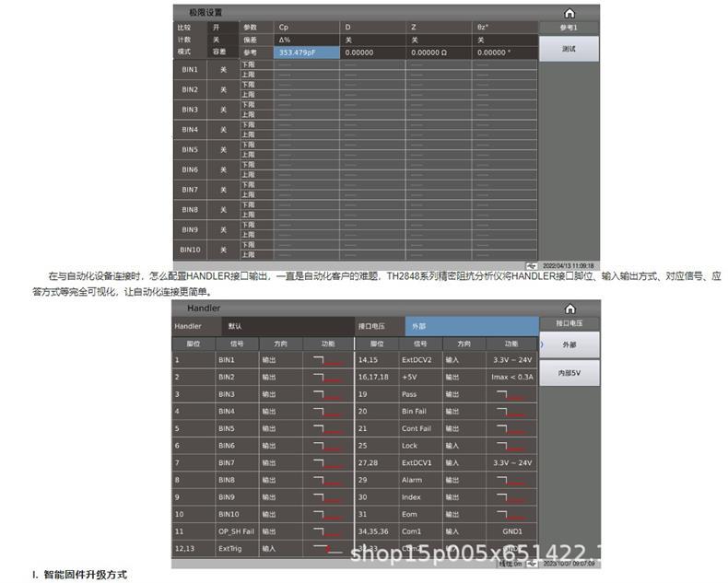Open 参数 selector showing Cp
728x583 pixels.
307,28
